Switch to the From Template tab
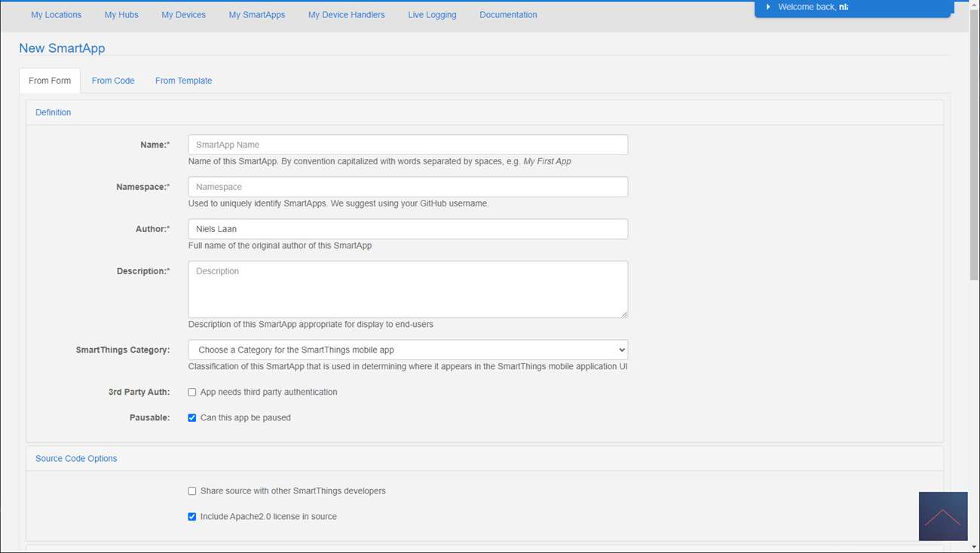The image size is (980, 553). click(x=183, y=81)
